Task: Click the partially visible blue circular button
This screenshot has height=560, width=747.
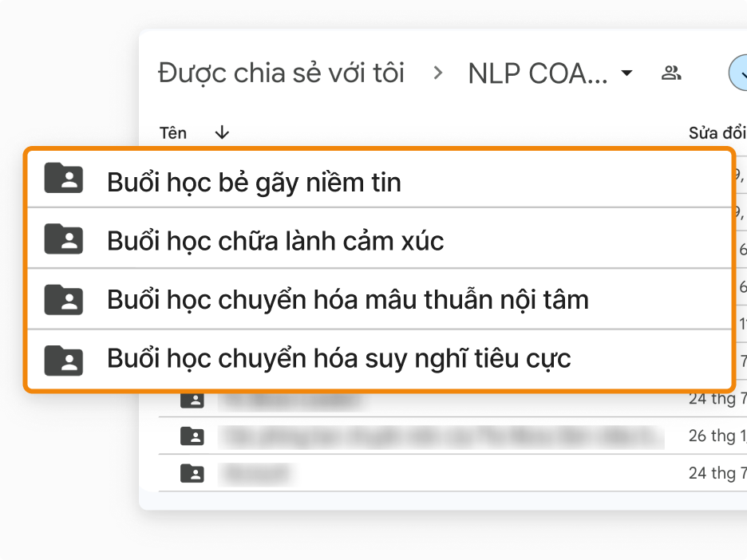Action: 739,73
